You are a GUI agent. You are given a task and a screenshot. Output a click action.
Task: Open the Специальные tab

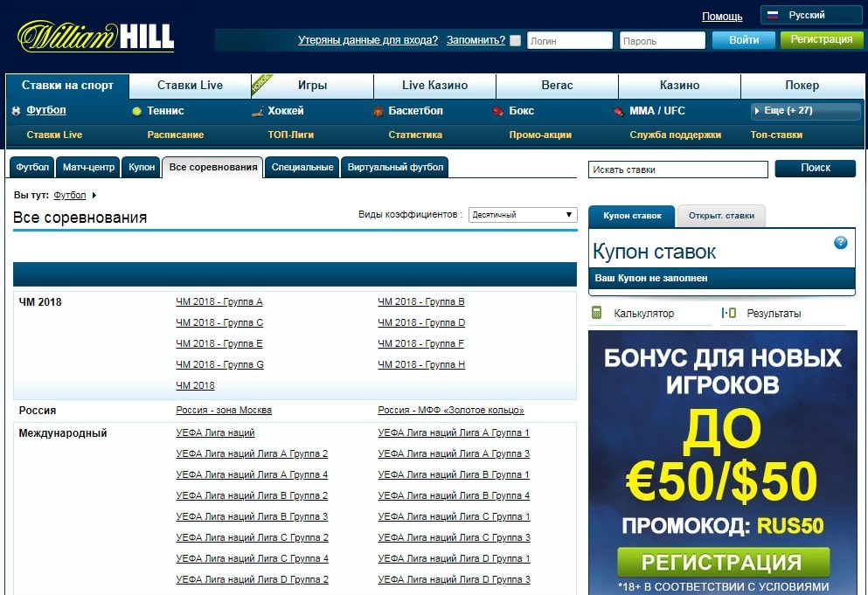302,167
